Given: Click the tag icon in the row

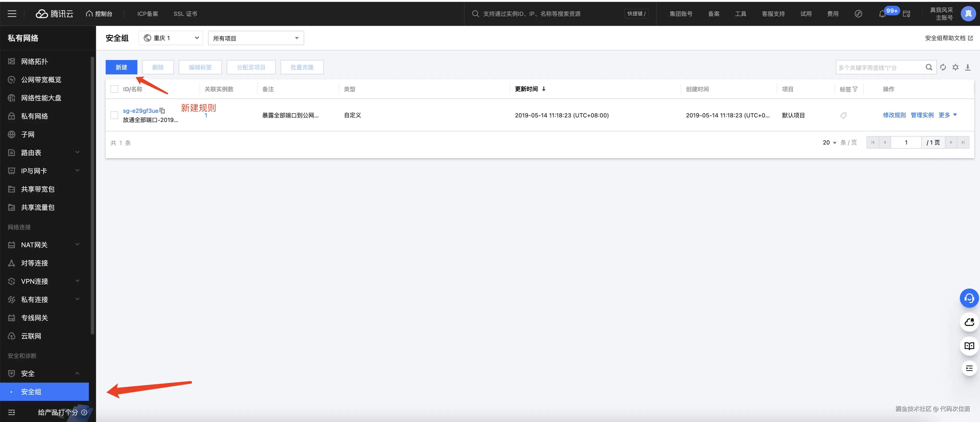Looking at the screenshot, I should pos(843,115).
